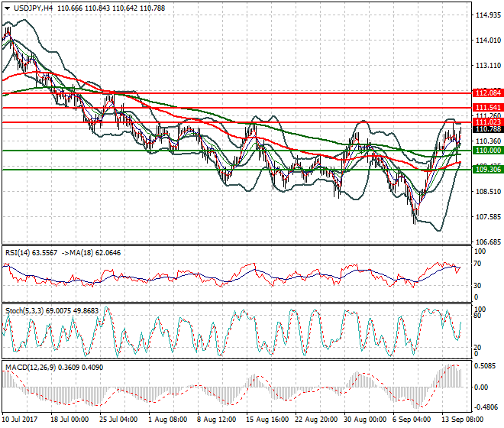504x428 pixels.
Task: Click the MACD scale value 0.5085
Action: tap(486, 366)
